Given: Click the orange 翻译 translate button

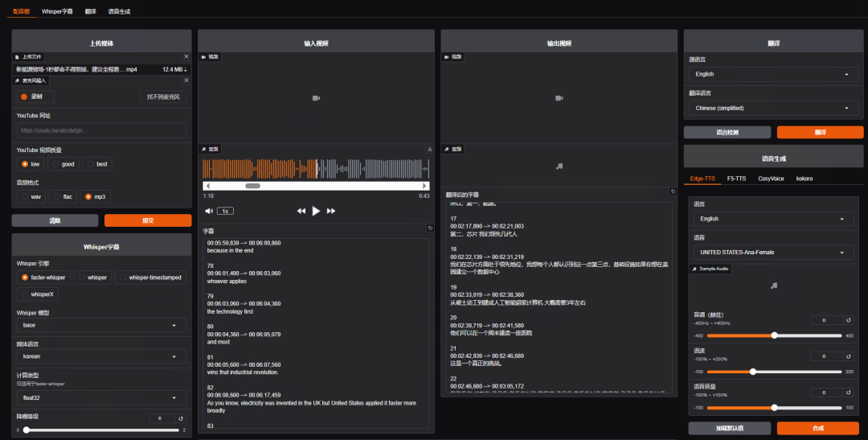Looking at the screenshot, I should pyautogui.click(x=820, y=133).
